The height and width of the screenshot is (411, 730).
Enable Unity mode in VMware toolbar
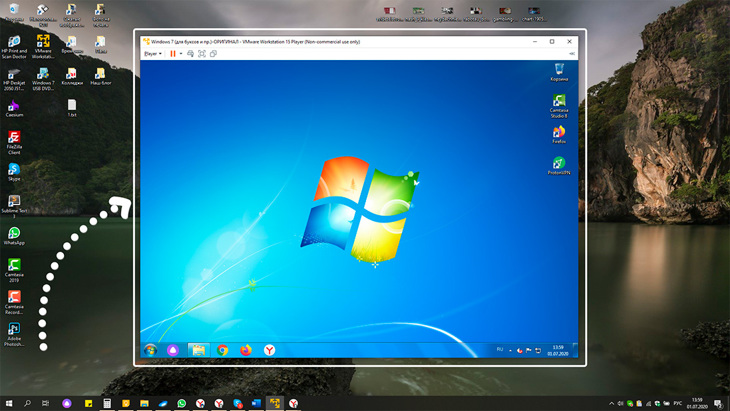[213, 54]
